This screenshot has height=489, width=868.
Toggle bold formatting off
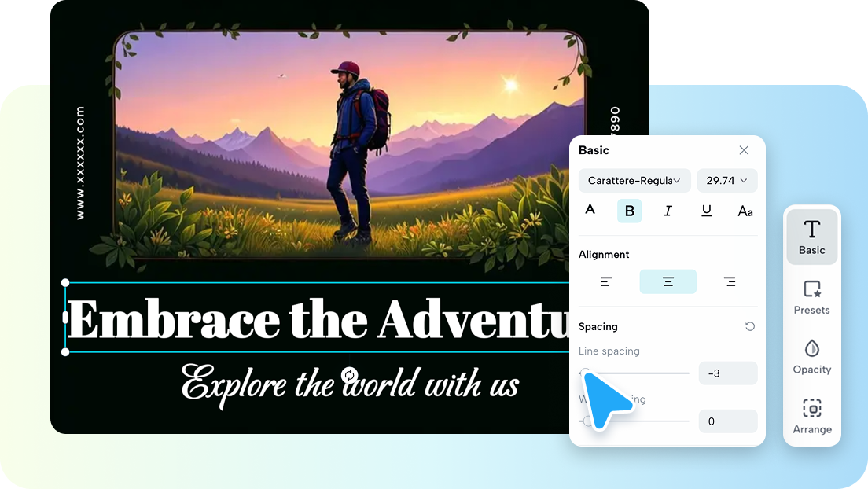point(629,211)
